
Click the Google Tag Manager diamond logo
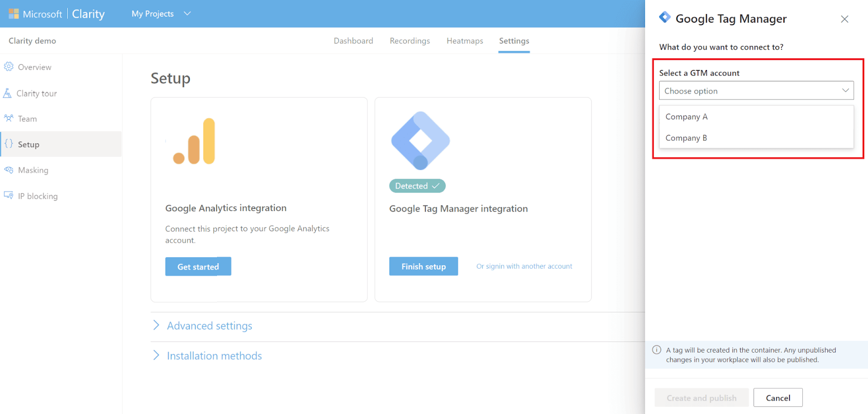click(420, 141)
